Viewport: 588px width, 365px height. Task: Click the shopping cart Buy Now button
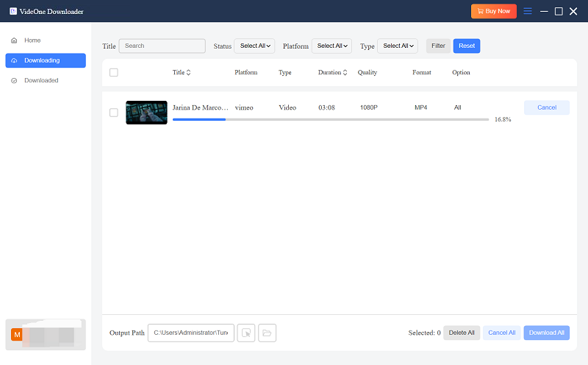point(493,11)
